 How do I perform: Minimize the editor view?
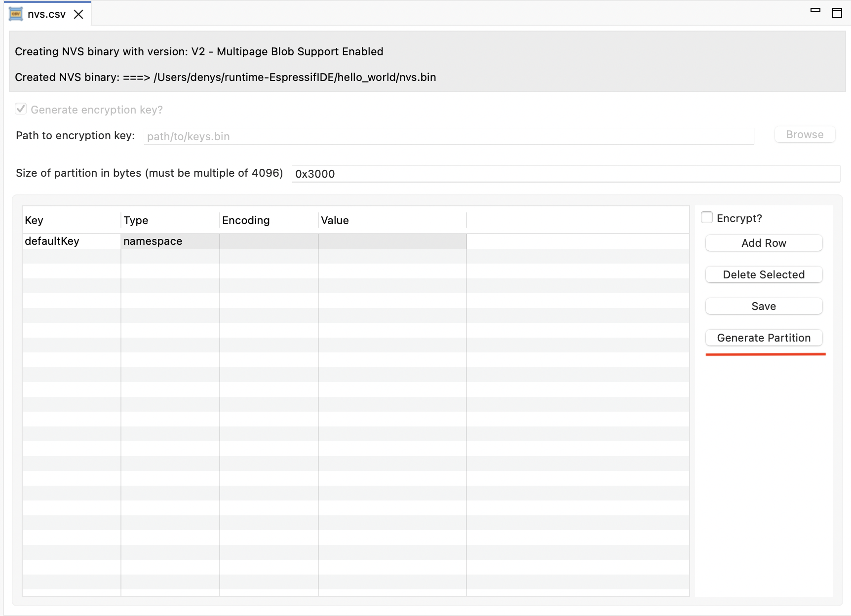pyautogui.click(x=815, y=10)
